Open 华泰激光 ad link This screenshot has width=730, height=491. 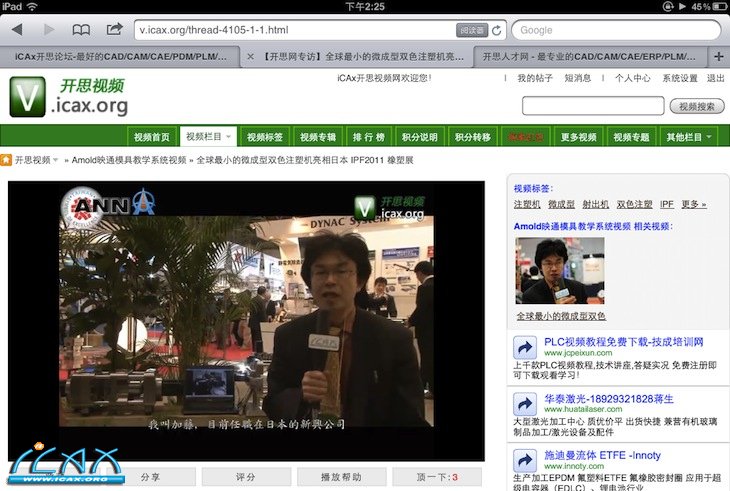(609, 399)
